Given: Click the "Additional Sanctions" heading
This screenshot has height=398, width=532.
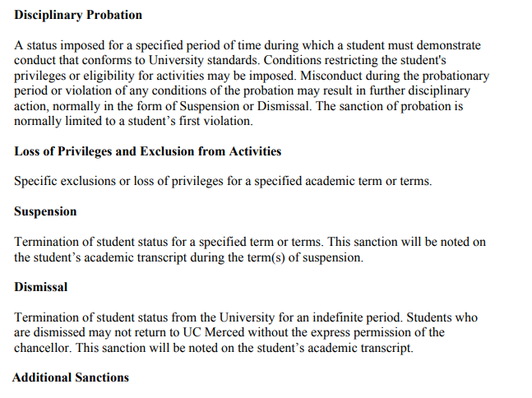Looking at the screenshot, I should [x=71, y=377].
